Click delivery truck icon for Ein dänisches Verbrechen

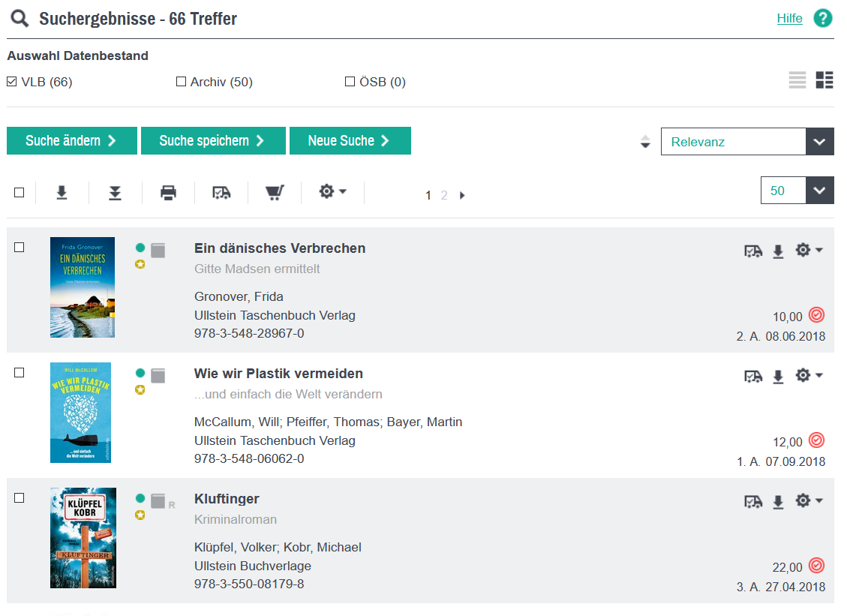click(x=753, y=251)
